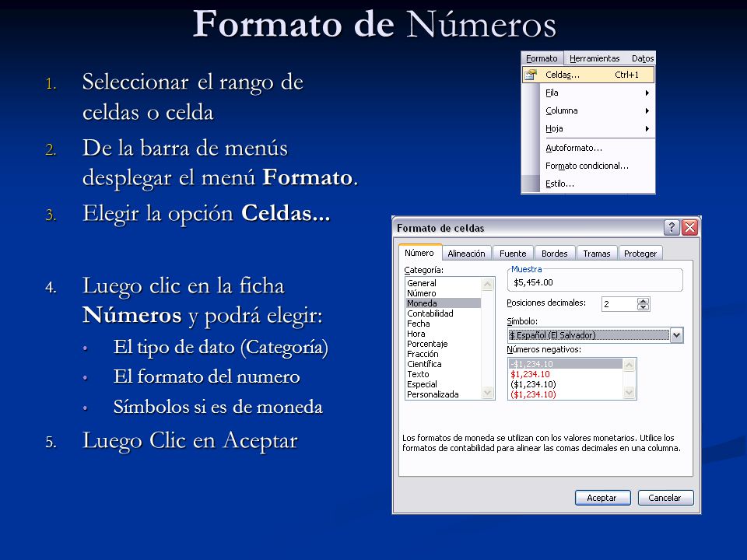Switch to the Alineación tab
Screen dimensions: 747x560
coord(466,254)
